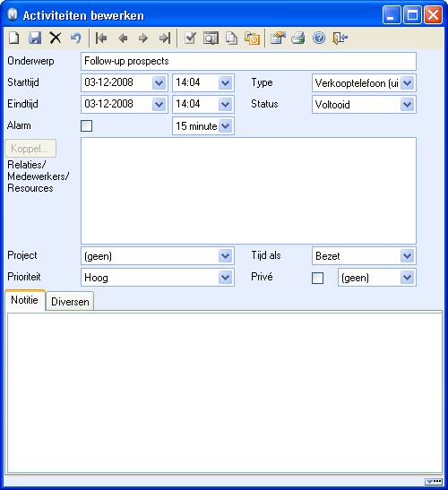
Task: Switch to the Diversen tab
Action: [x=70, y=301]
